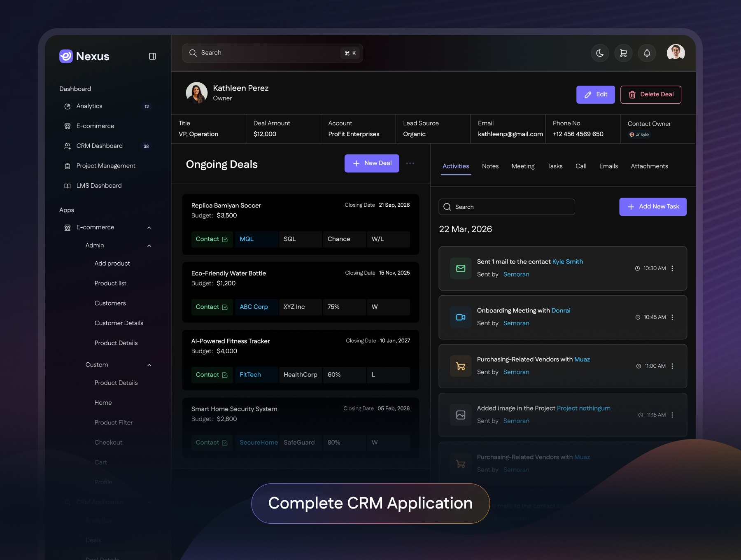Switch to the Activities tab

tap(456, 166)
